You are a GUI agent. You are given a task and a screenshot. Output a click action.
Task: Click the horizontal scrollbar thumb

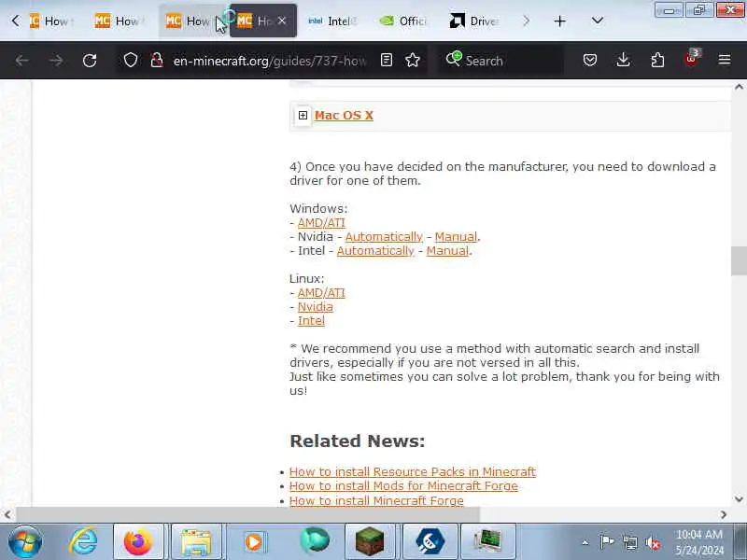click(247, 514)
